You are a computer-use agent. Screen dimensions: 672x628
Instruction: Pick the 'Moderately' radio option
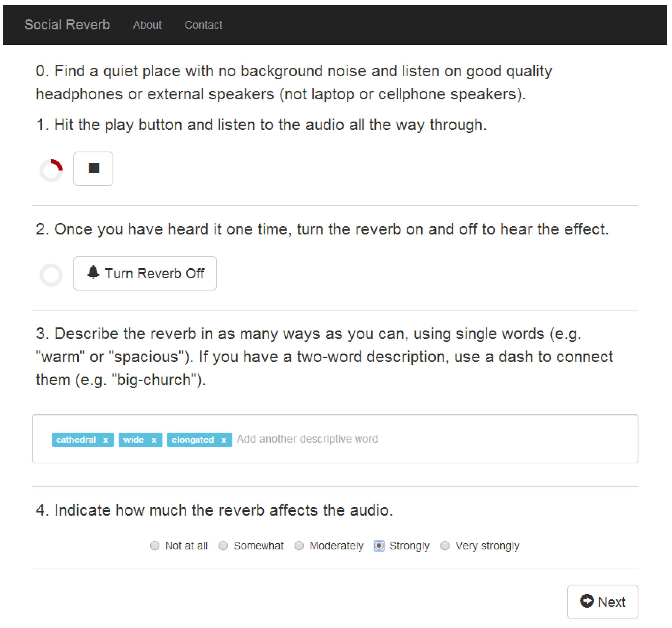pos(299,546)
